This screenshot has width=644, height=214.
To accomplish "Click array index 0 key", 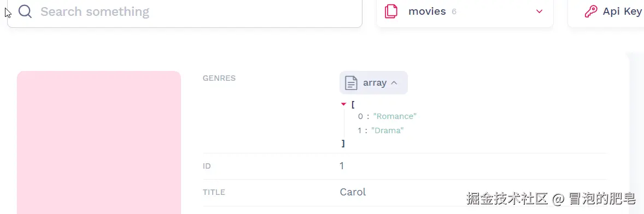I will (361, 116).
